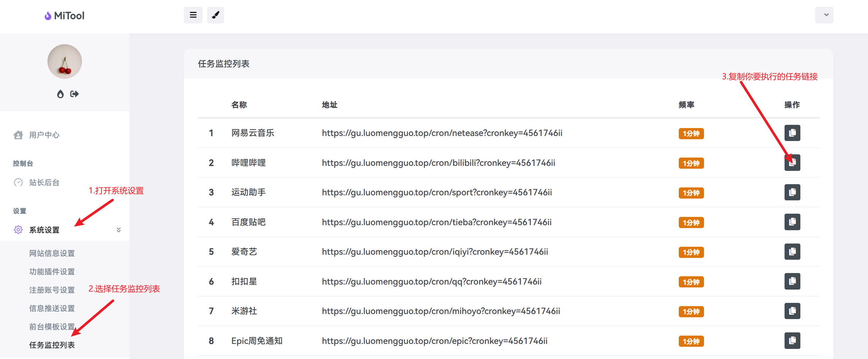The image size is (868, 359).
Task: Open 用户中心 menu item
Action: [x=44, y=135]
